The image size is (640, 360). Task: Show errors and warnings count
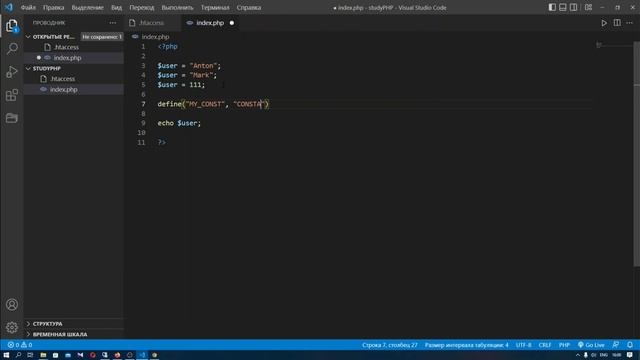pos(20,345)
